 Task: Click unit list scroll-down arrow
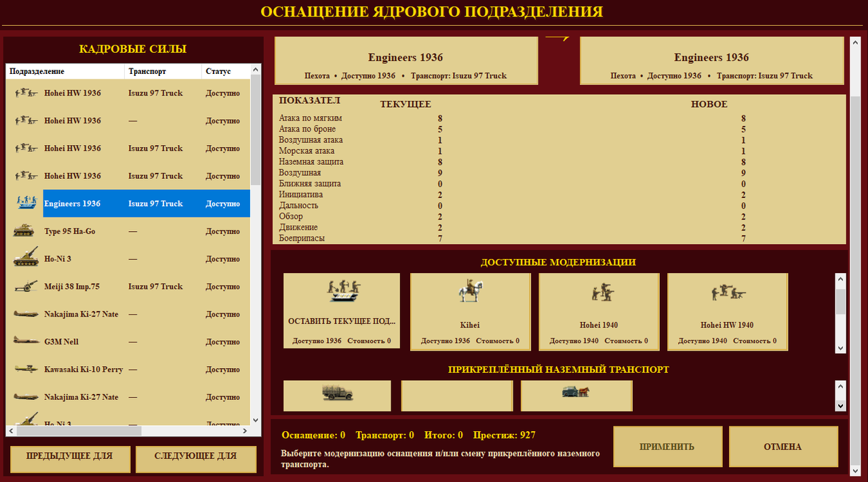point(256,420)
